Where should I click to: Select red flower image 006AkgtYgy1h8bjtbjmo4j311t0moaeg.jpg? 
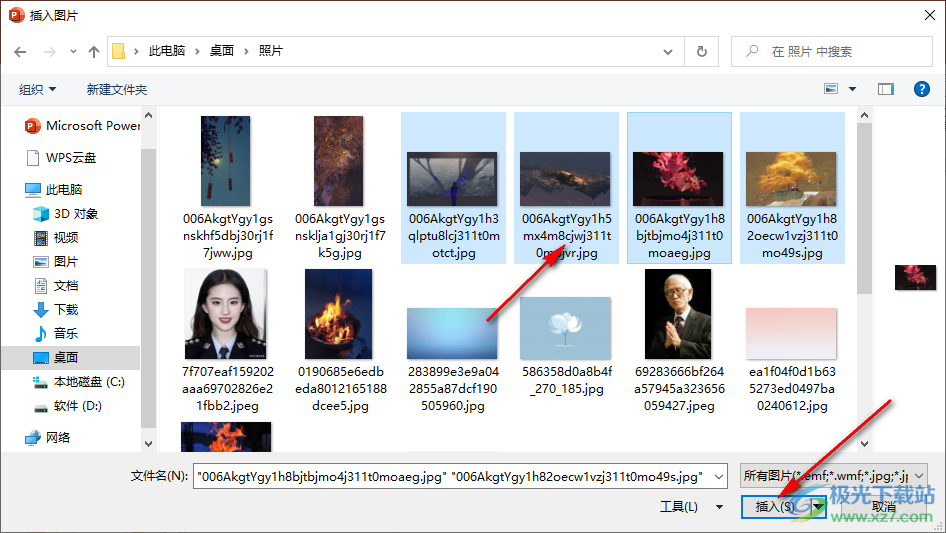tap(679, 188)
